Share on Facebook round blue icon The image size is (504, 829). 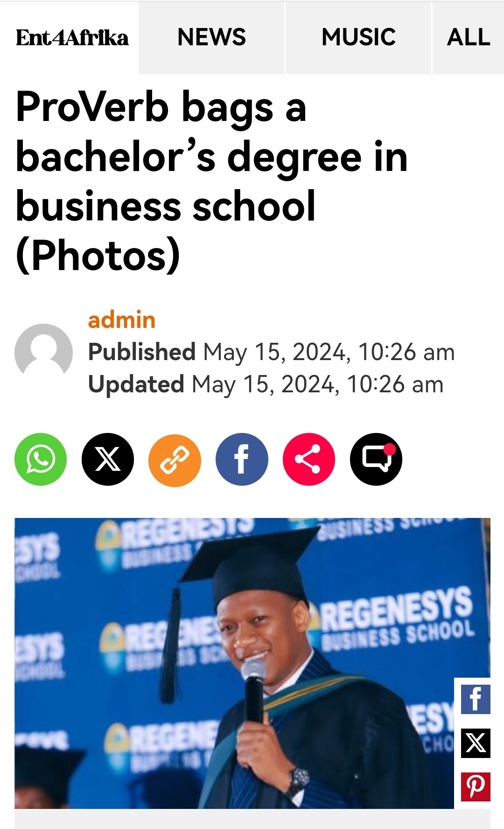(x=242, y=460)
